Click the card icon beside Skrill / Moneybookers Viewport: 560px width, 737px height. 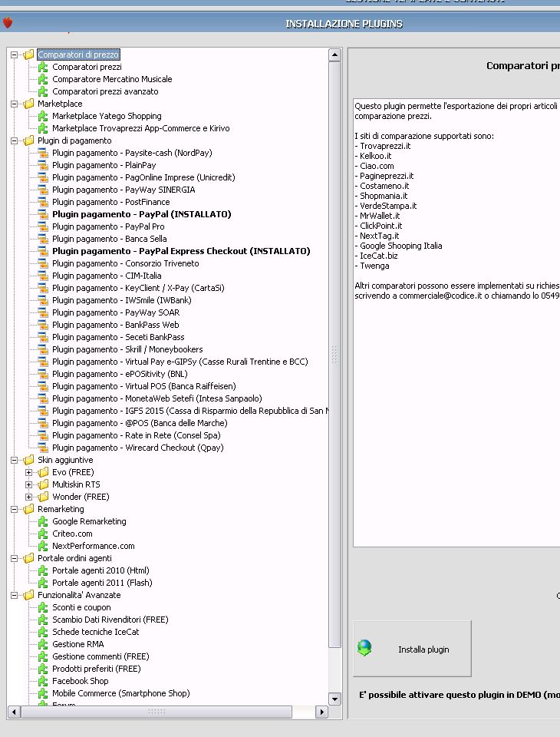pos(43,349)
